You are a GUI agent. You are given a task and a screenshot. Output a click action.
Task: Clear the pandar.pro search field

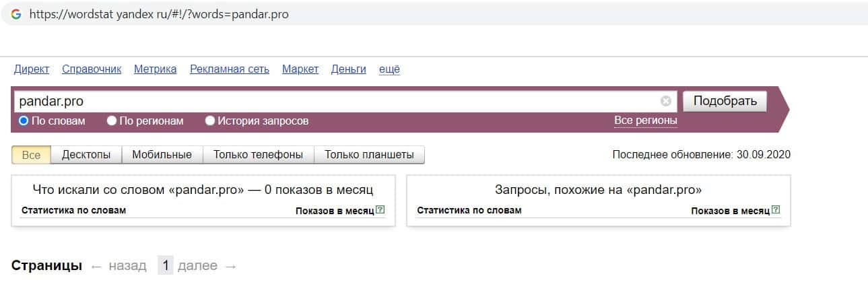[x=666, y=101]
